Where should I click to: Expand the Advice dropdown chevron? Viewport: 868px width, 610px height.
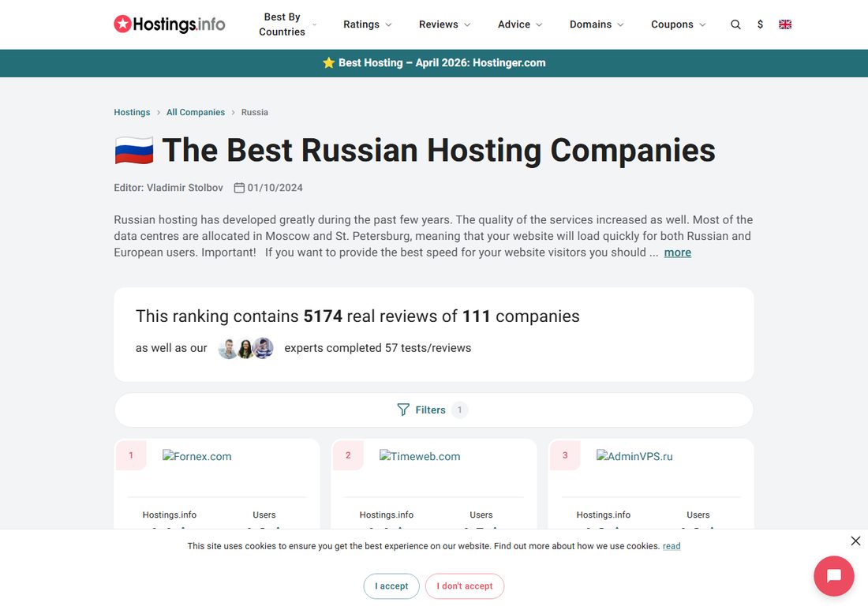point(539,24)
